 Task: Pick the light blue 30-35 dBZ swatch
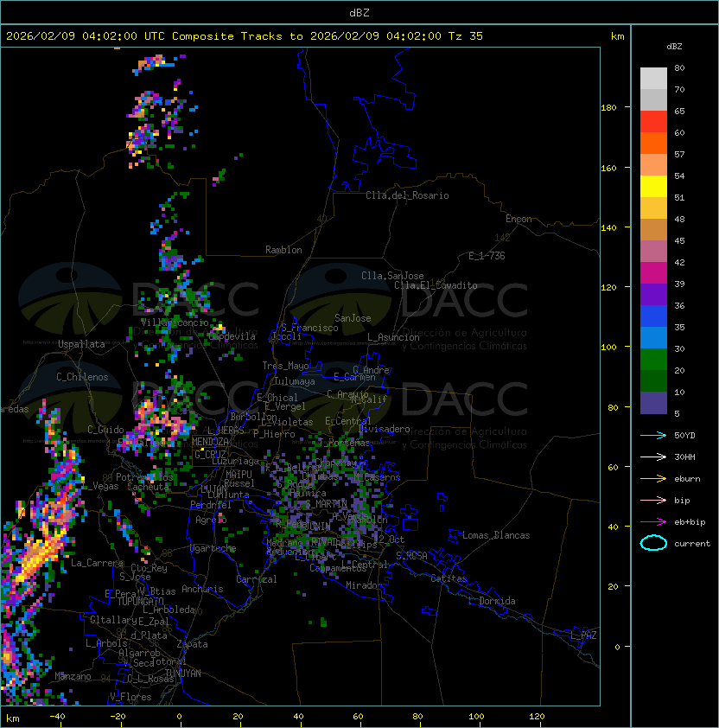point(653,337)
